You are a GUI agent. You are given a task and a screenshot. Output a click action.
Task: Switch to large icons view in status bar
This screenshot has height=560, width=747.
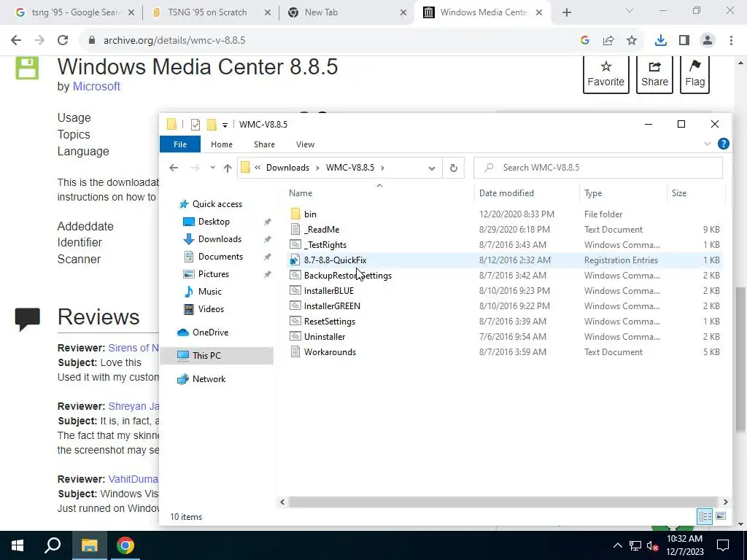[x=721, y=516]
